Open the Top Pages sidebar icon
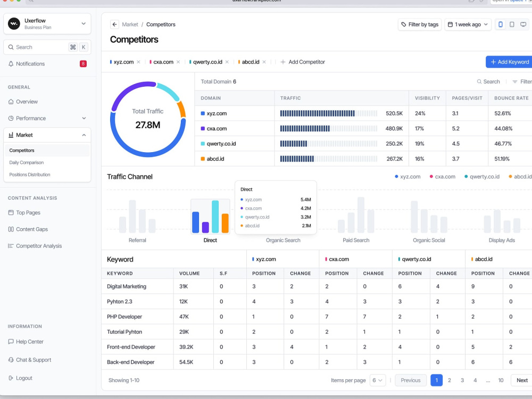 [11, 212]
